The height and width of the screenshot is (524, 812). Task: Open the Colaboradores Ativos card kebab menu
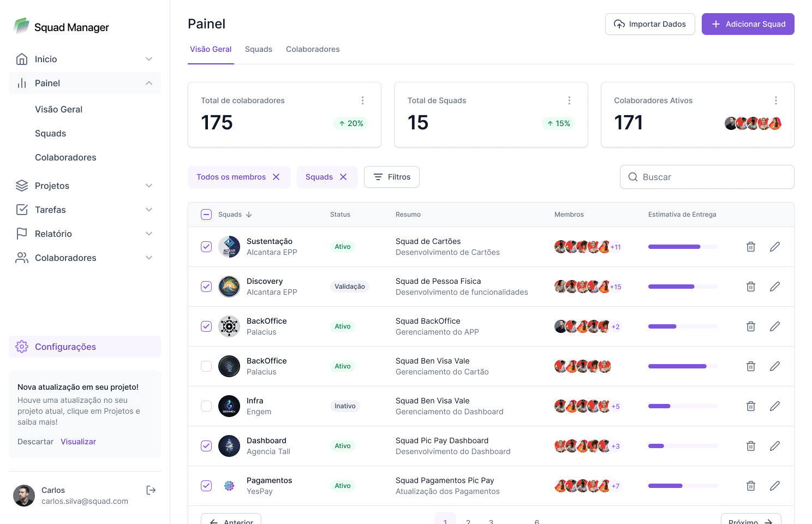pyautogui.click(x=776, y=100)
